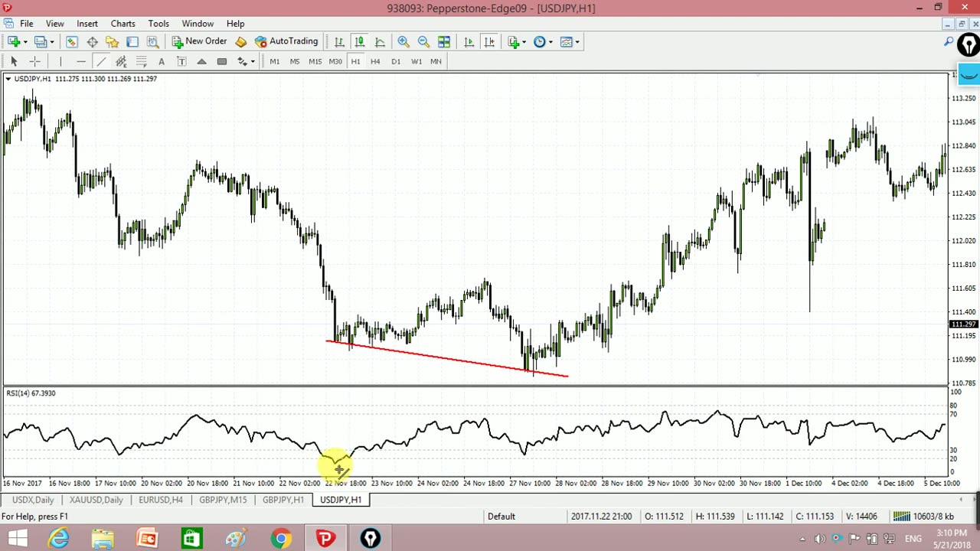
Task: Open the Help menu
Action: (235, 24)
